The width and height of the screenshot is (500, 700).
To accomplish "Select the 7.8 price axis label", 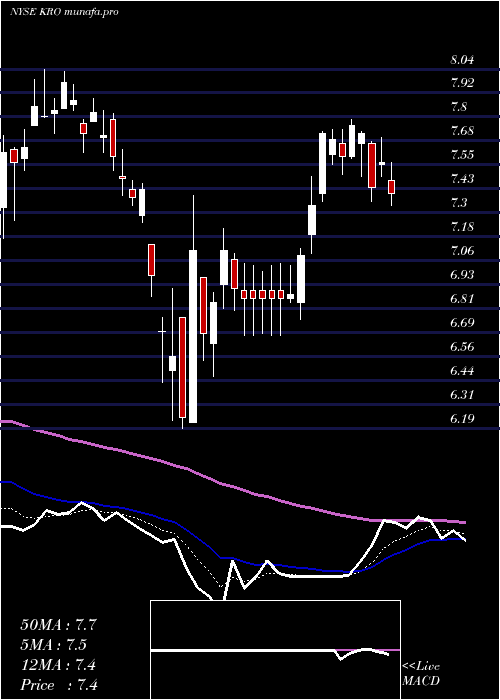I will click(459, 107).
